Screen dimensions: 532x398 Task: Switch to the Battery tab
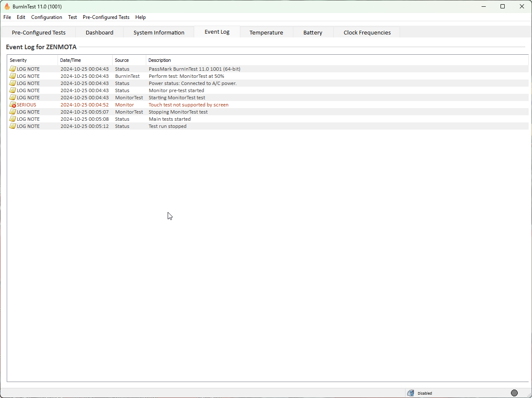(313, 32)
